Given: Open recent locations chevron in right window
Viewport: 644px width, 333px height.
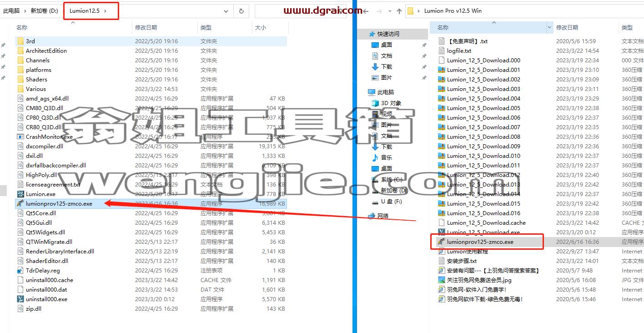Looking at the screenshot, I should pos(389,11).
